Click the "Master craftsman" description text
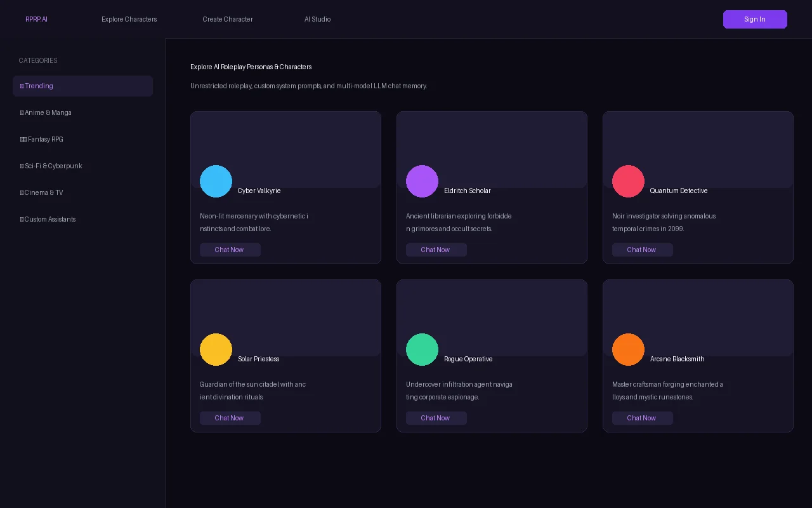The image size is (812, 508). 667,391
